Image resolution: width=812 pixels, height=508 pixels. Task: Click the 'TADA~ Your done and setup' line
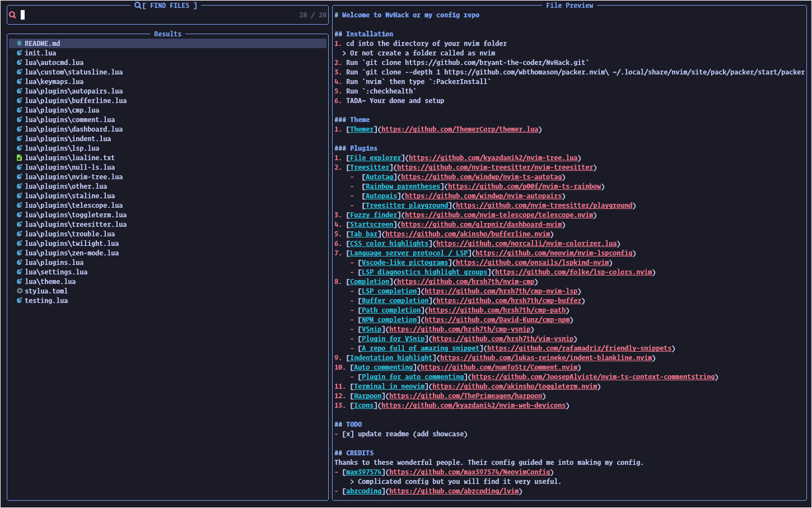click(x=389, y=101)
